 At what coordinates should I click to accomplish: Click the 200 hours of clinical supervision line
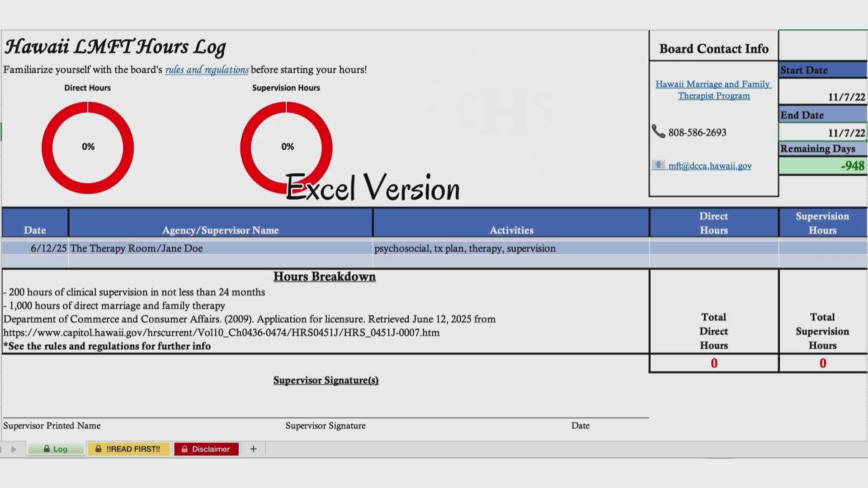pos(134,292)
